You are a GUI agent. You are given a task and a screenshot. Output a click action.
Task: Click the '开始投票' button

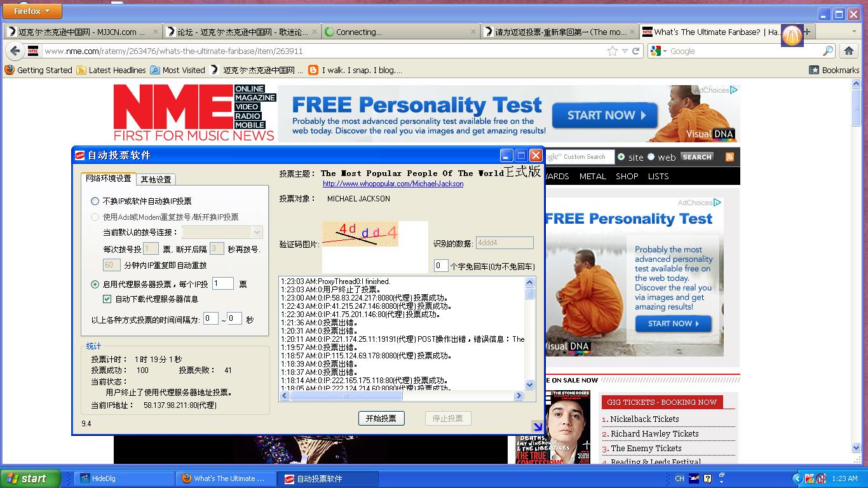[381, 418]
